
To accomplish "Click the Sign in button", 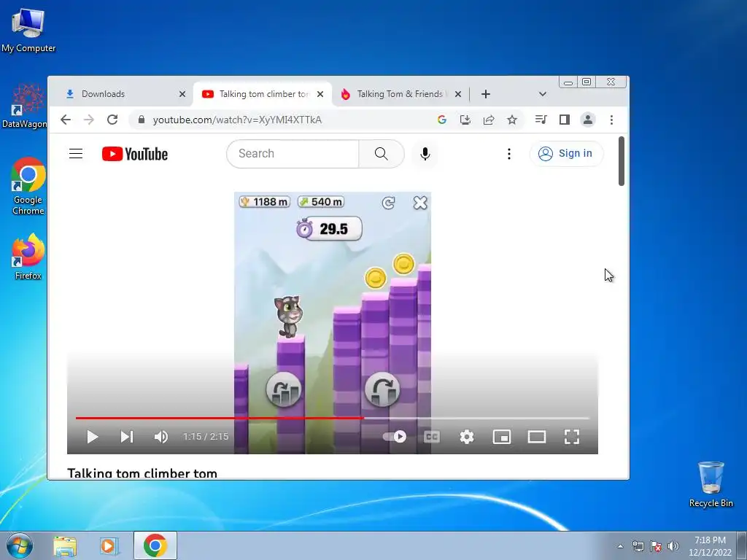I will (x=566, y=153).
